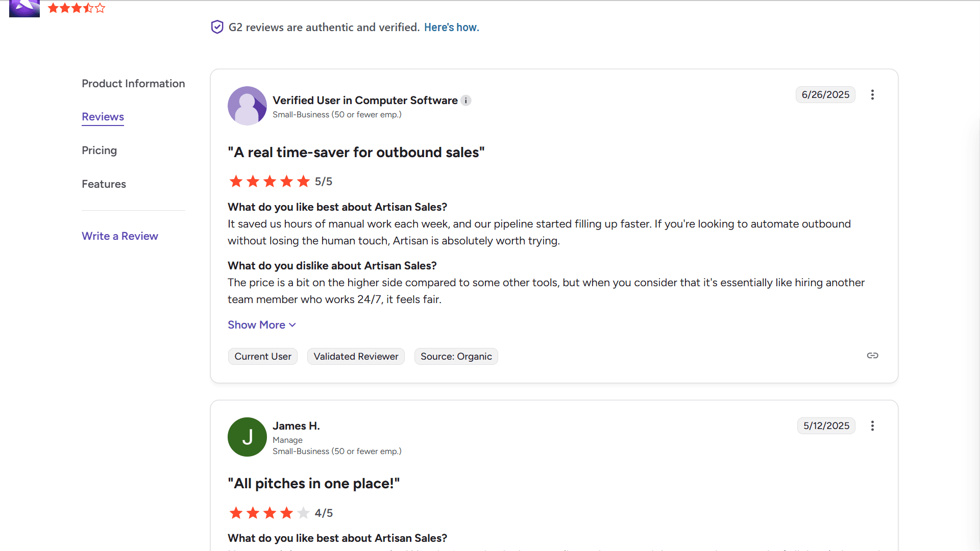Click the copy review link icon
This screenshot has width=980, height=551.
872,356
